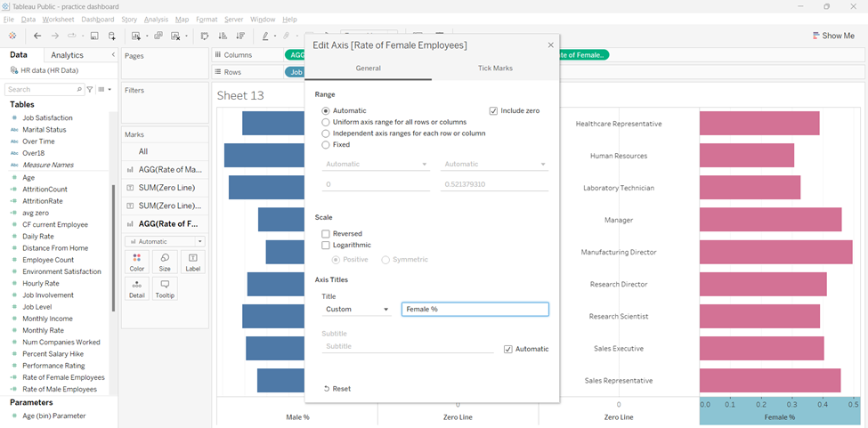This screenshot has height=428, width=868.
Task: Open the Tooltip mark card
Action: pyautogui.click(x=165, y=288)
